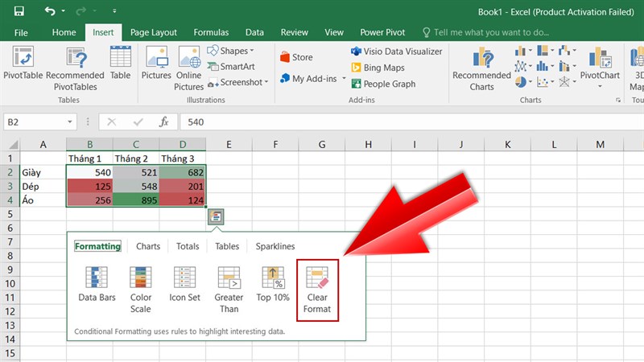
Task: Open the Charts group dialog launcher
Action: pos(617,100)
